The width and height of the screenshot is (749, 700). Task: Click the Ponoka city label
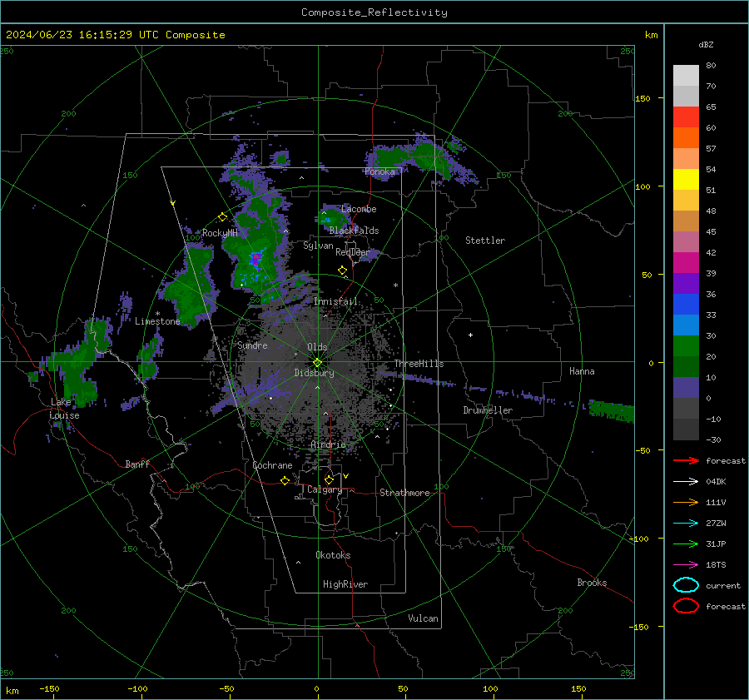point(379,171)
